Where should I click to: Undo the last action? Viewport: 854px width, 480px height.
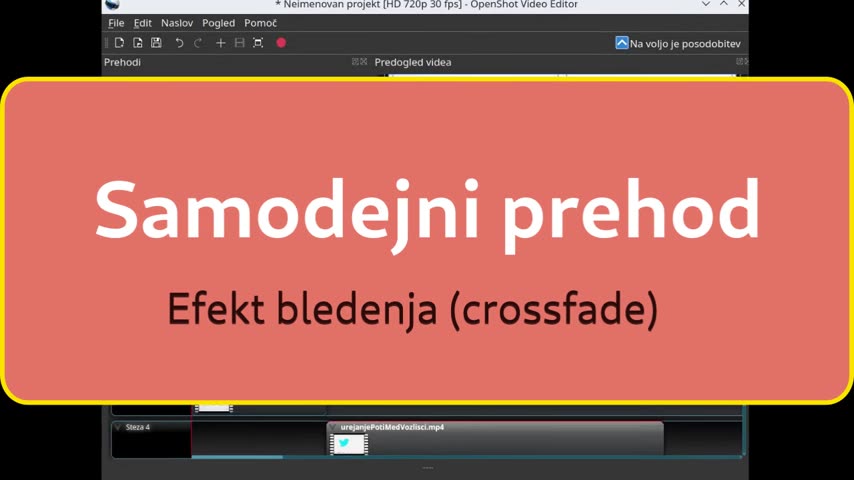point(179,43)
